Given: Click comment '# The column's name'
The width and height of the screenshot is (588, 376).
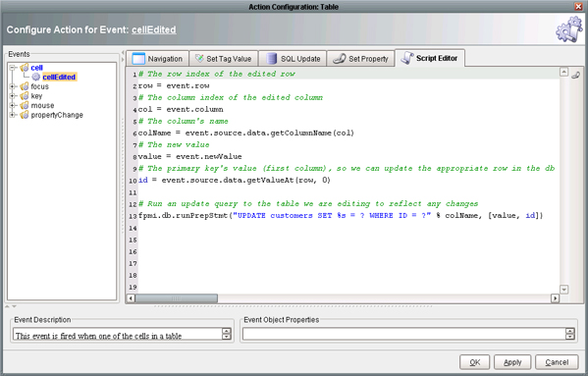Looking at the screenshot, I should click(x=184, y=121).
